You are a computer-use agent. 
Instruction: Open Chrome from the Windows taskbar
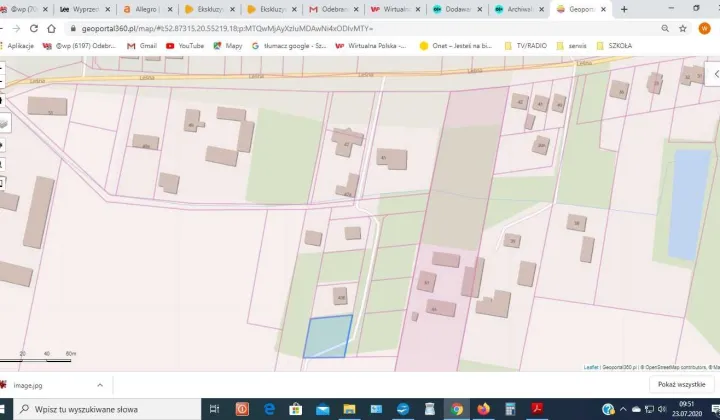click(x=456, y=409)
